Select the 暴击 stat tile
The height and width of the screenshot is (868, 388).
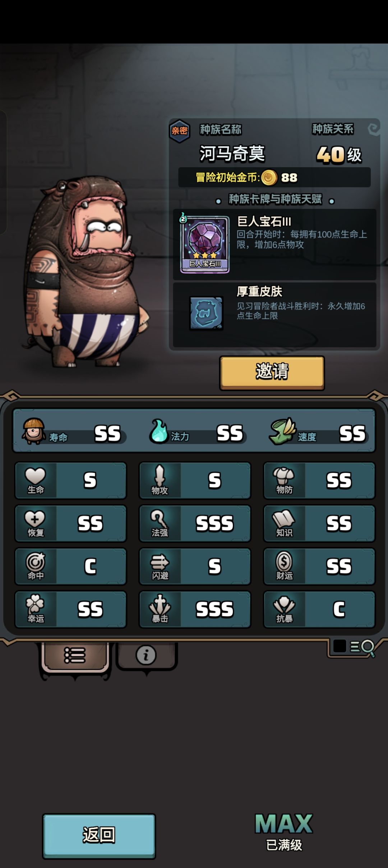click(x=195, y=609)
